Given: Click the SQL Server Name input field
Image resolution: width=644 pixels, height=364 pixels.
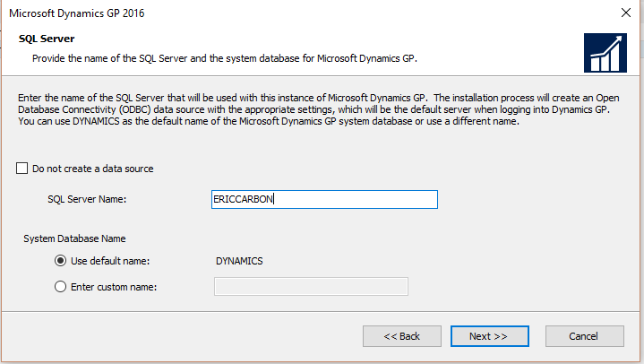Looking at the screenshot, I should tap(324, 199).
